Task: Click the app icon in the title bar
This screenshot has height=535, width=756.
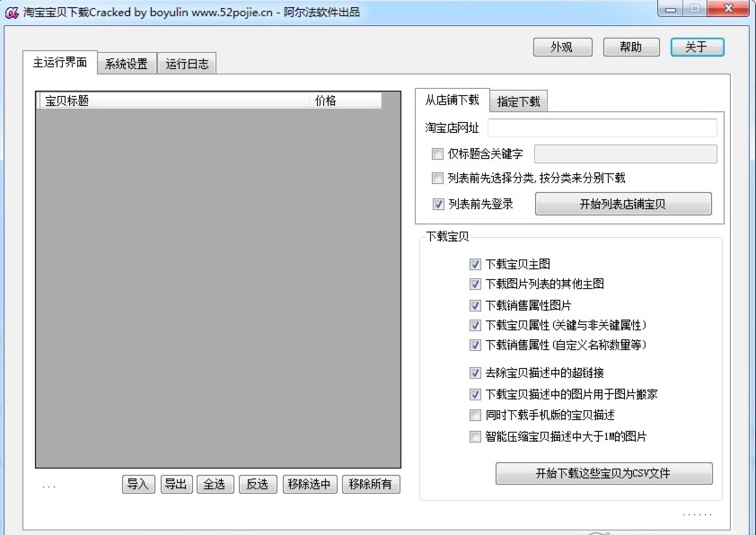Action: (x=12, y=12)
